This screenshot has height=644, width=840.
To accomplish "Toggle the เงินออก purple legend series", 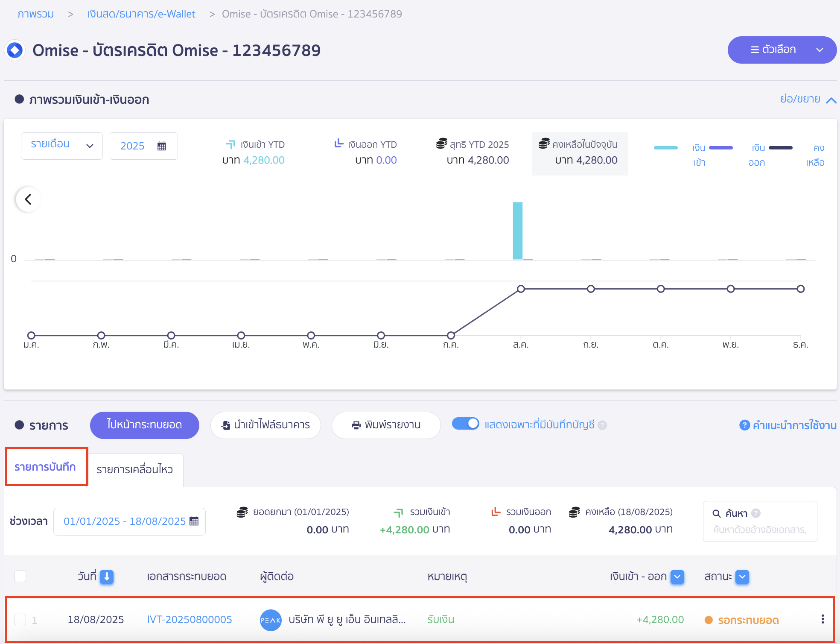I will [x=738, y=155].
